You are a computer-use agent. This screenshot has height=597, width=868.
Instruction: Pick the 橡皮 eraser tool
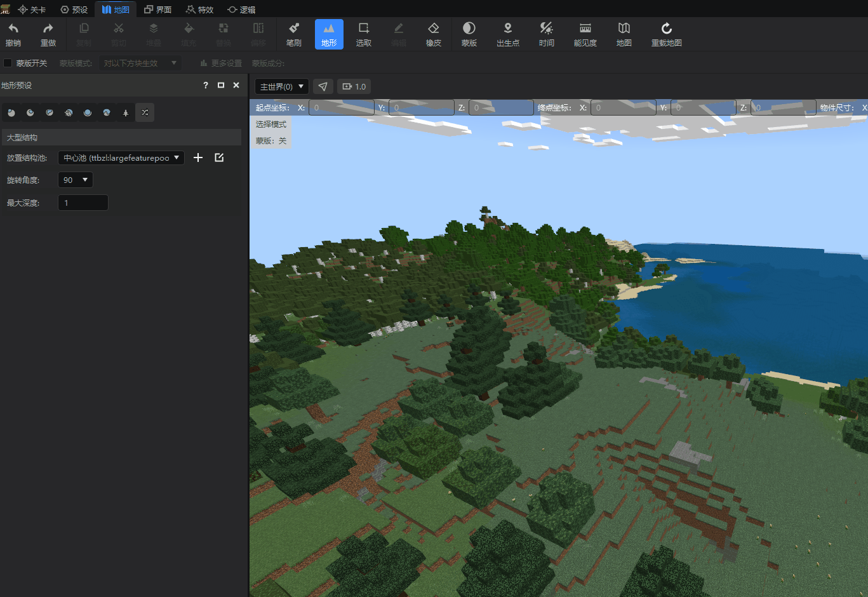[x=434, y=34]
